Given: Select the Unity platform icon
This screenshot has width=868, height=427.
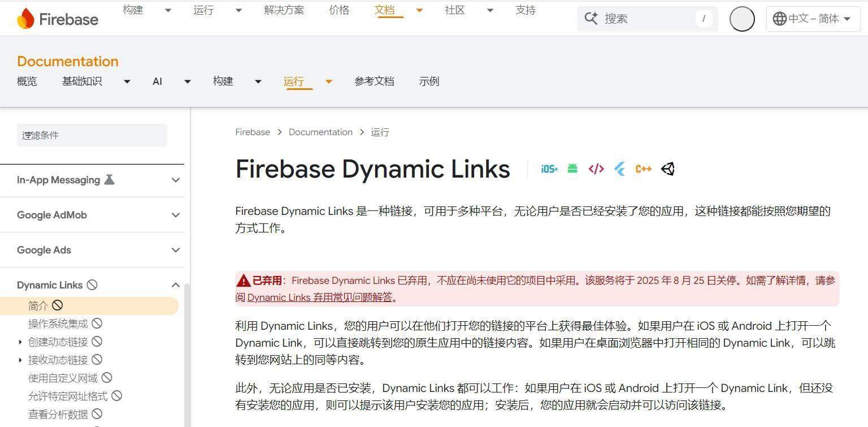Looking at the screenshot, I should (667, 168).
